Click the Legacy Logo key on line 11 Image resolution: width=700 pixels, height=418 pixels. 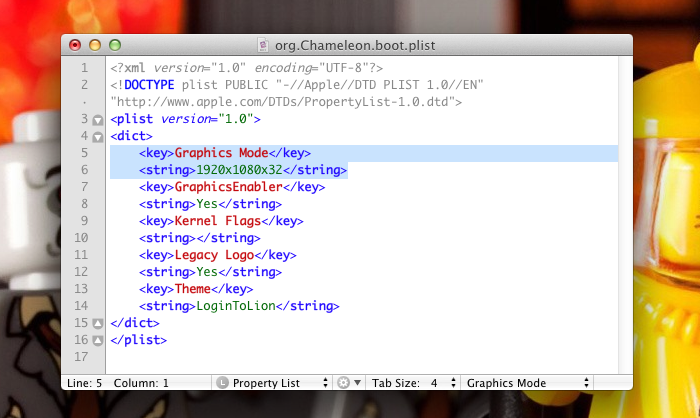(214, 255)
